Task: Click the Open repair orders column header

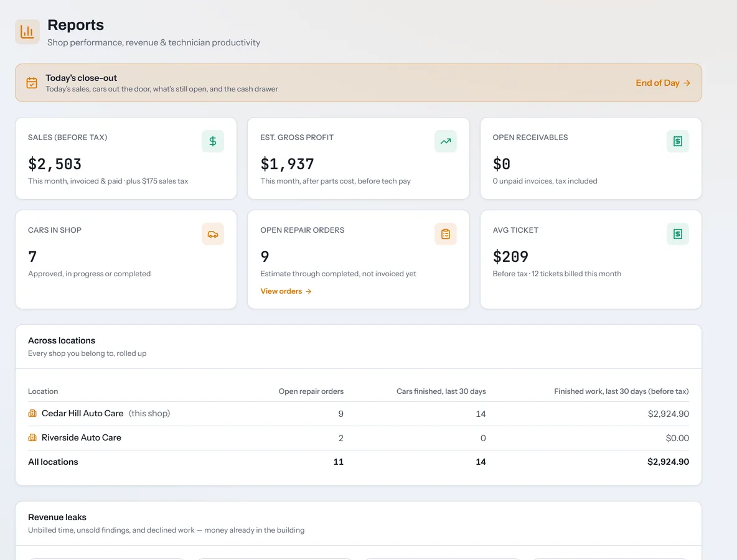Action: (311, 391)
